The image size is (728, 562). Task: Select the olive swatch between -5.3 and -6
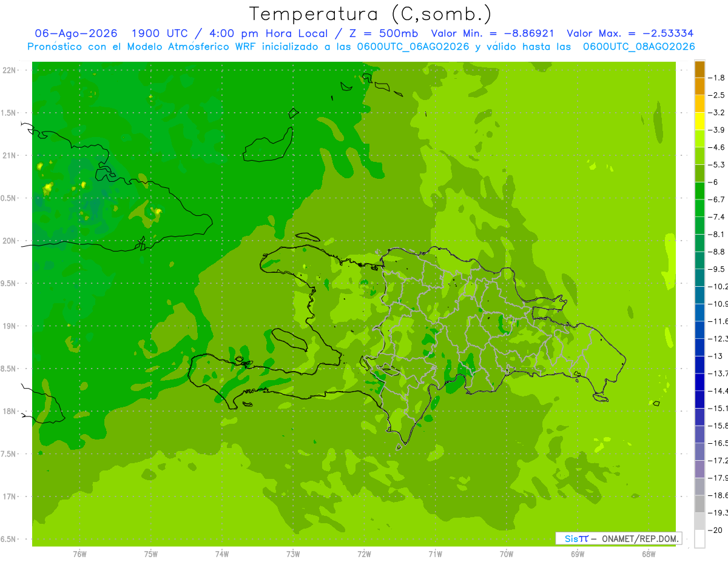(x=699, y=173)
